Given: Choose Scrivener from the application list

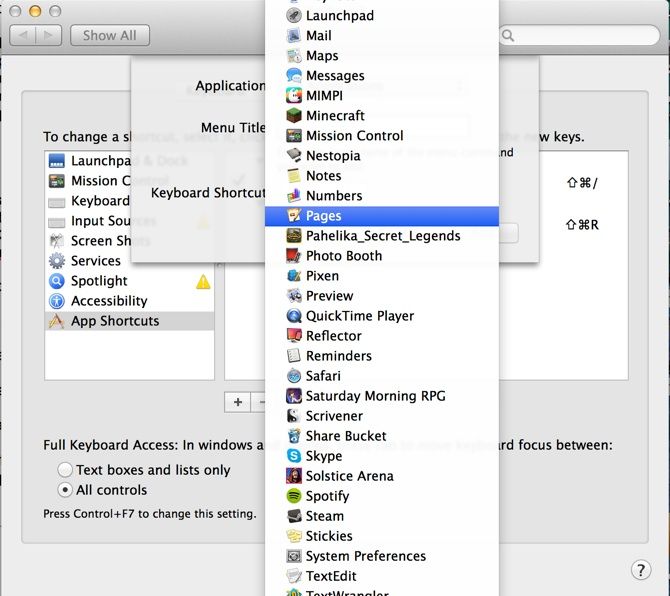Looking at the screenshot, I should pos(334,416).
